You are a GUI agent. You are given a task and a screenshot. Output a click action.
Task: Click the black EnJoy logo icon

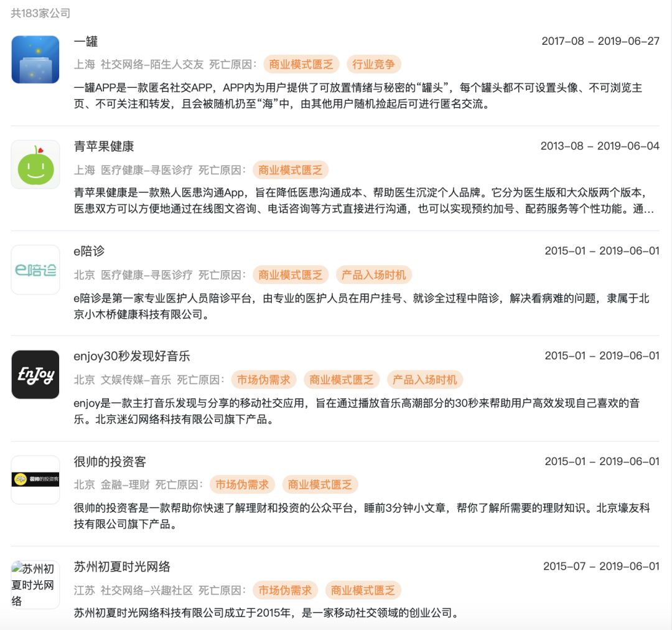tap(35, 375)
